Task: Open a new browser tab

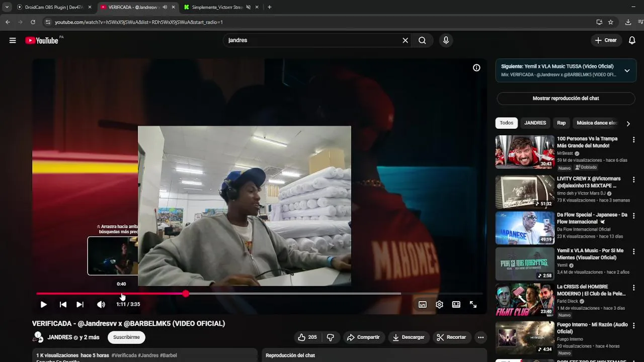Action: (270, 7)
